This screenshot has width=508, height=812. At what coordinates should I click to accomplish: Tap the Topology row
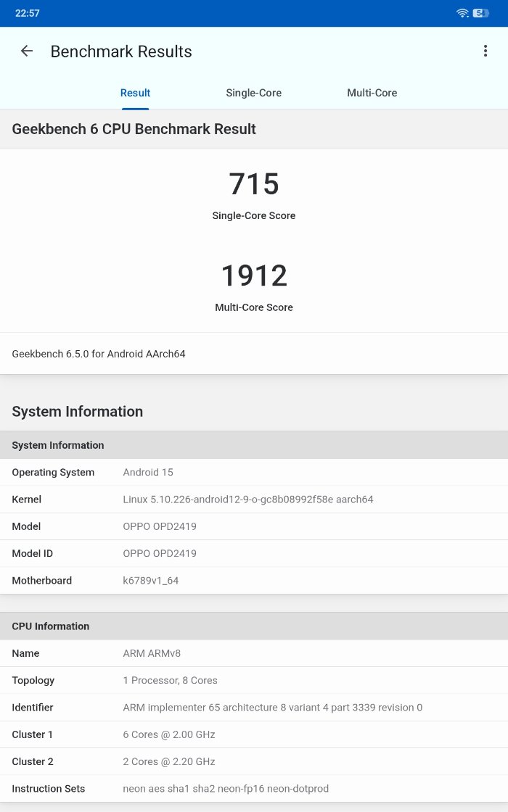[x=254, y=680]
